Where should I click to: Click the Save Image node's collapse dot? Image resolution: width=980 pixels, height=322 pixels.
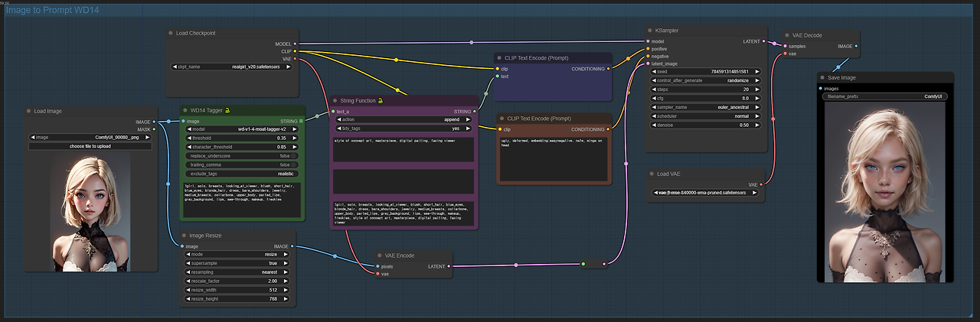tap(822, 77)
